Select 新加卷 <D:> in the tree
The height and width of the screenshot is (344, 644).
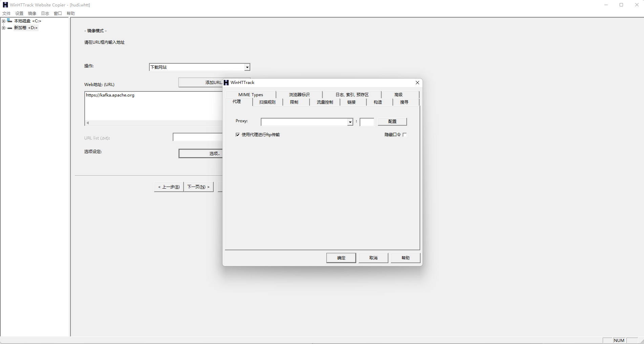(x=26, y=28)
